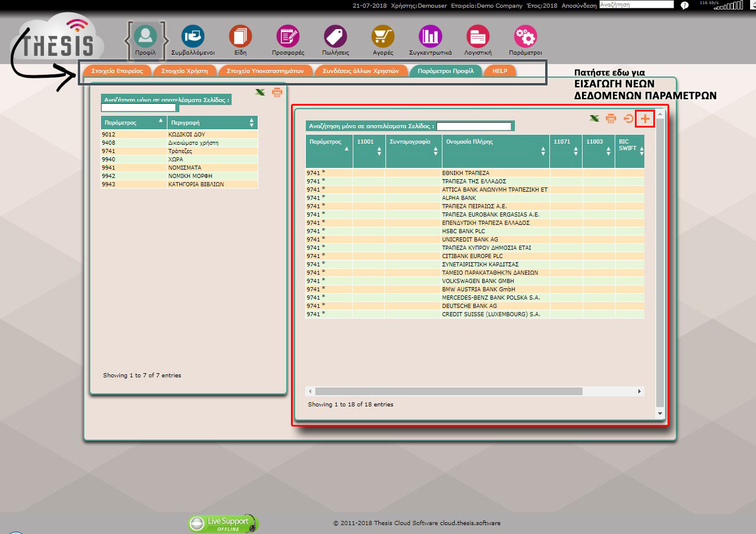The image size is (756, 534).
Task: Click the Αποσύνδεση logout link
Action: tap(578, 5)
